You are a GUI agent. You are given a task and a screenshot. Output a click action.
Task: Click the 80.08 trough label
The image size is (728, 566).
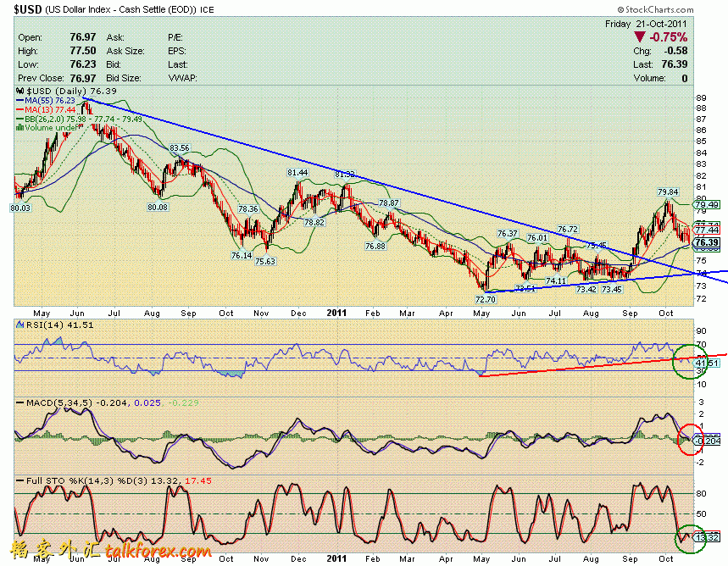click(158, 207)
